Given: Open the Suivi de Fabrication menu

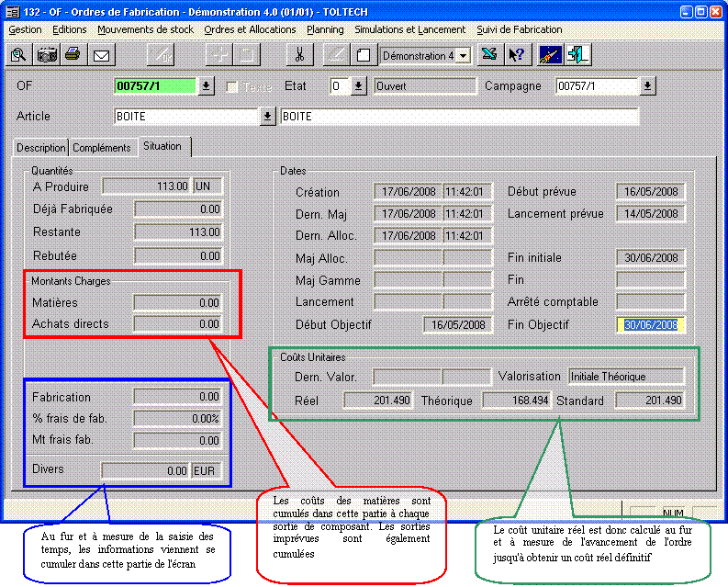Looking at the screenshot, I should [519, 29].
